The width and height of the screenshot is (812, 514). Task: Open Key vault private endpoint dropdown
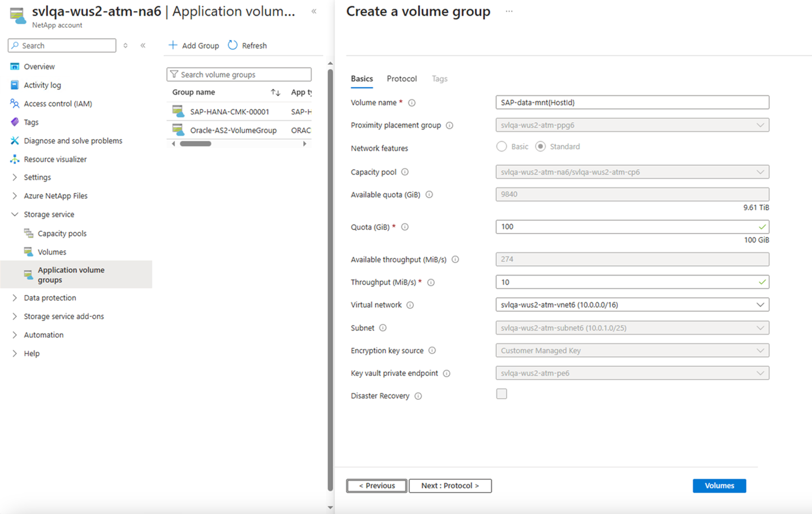[x=632, y=373]
